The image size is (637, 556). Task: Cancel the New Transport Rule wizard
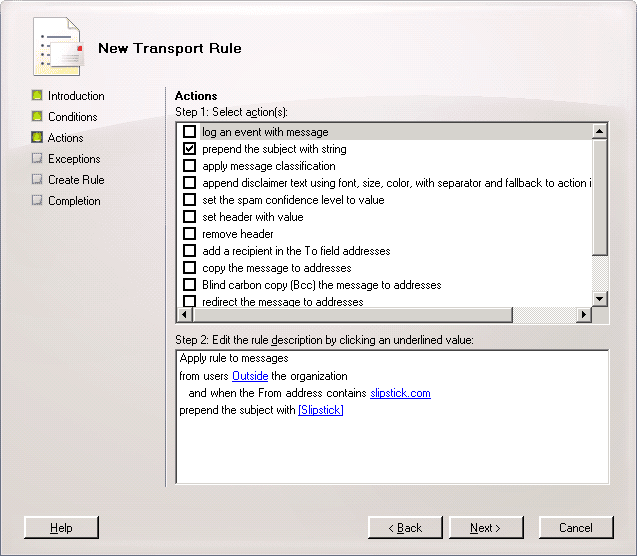pos(576,528)
